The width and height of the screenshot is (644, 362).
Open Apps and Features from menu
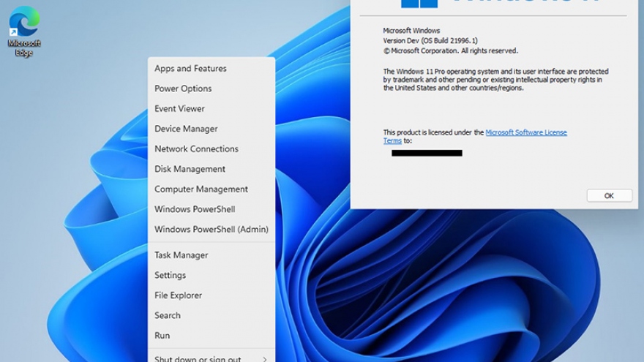pyautogui.click(x=190, y=69)
